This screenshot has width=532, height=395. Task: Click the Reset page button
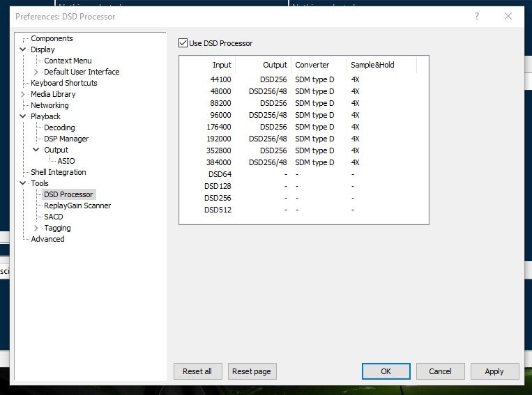[252, 371]
